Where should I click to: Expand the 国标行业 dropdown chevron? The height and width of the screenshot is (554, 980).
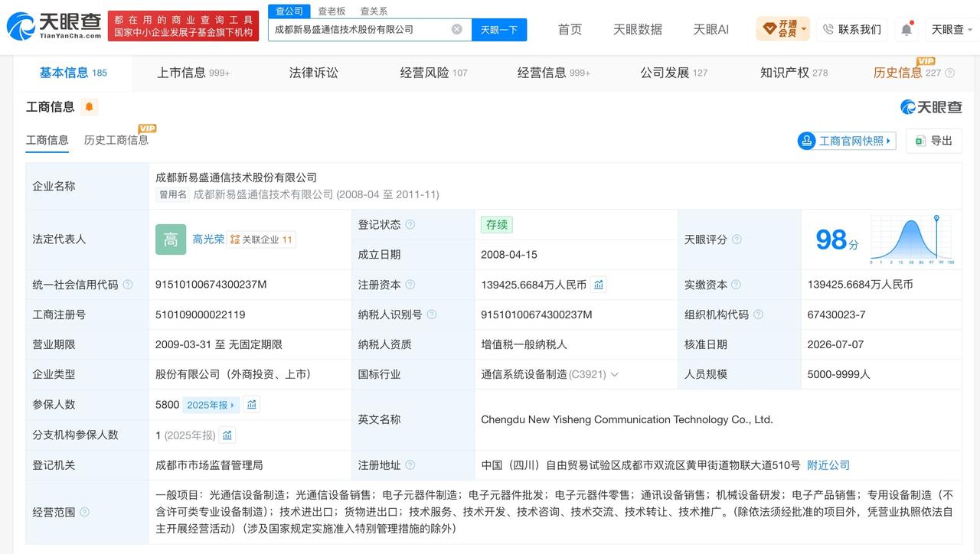(615, 375)
